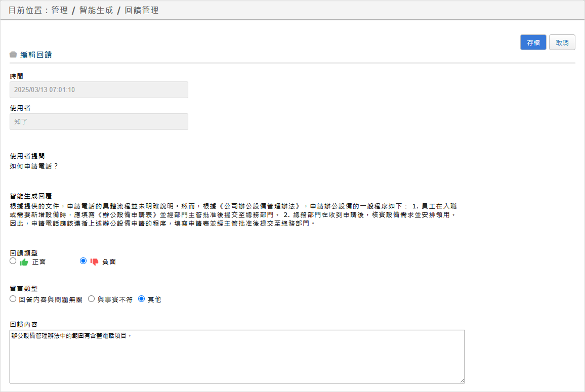The width and height of the screenshot is (585, 392).
Task: Select the 負面 negative feedback radio button
Action: point(83,261)
